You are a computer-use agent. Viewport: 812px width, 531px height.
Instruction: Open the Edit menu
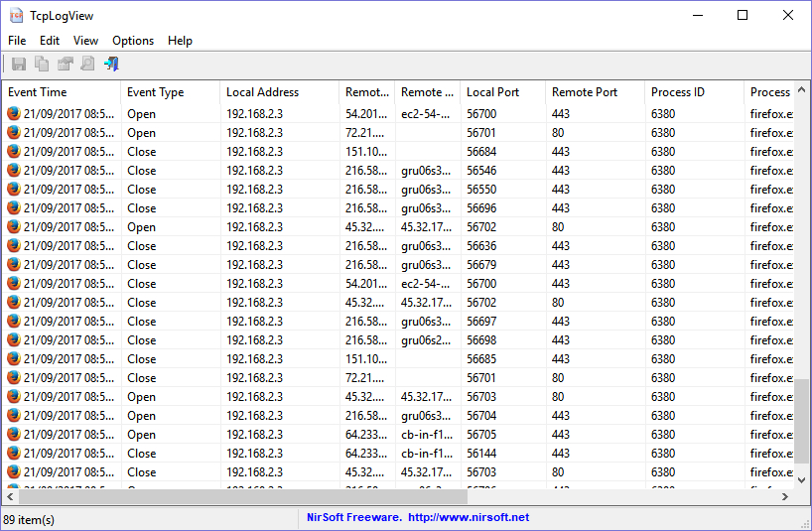50,41
